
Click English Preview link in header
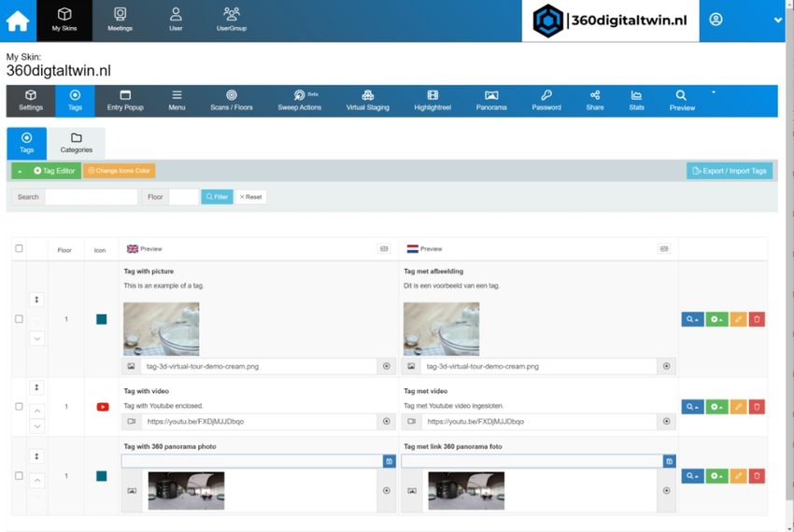pos(151,249)
